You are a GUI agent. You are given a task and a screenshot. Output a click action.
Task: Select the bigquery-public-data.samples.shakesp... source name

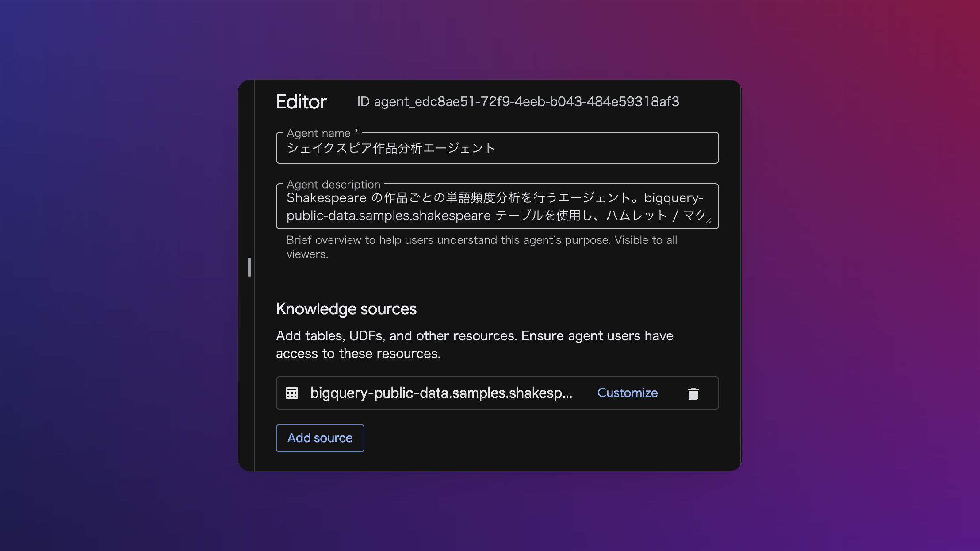pos(441,393)
